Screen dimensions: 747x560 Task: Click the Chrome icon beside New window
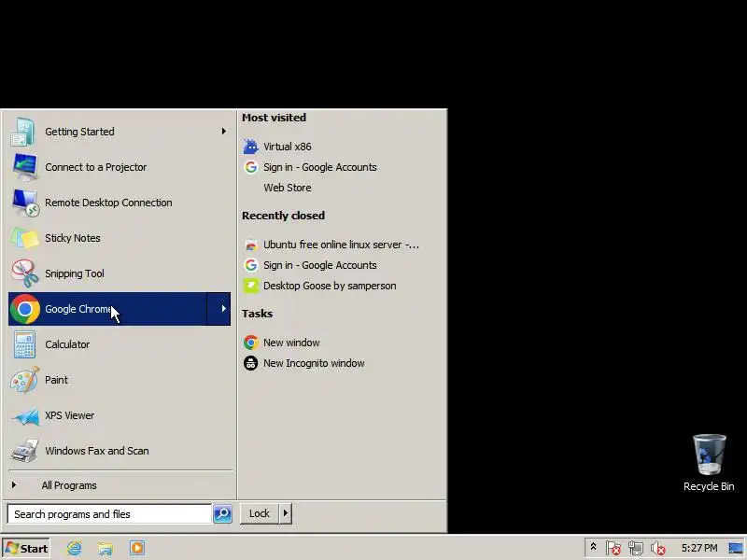click(x=250, y=343)
